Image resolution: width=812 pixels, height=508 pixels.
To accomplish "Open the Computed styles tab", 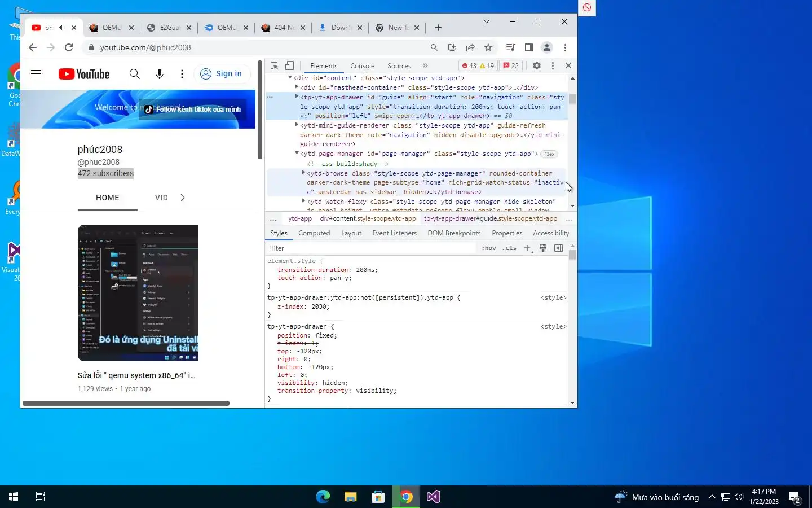I will pos(314,233).
